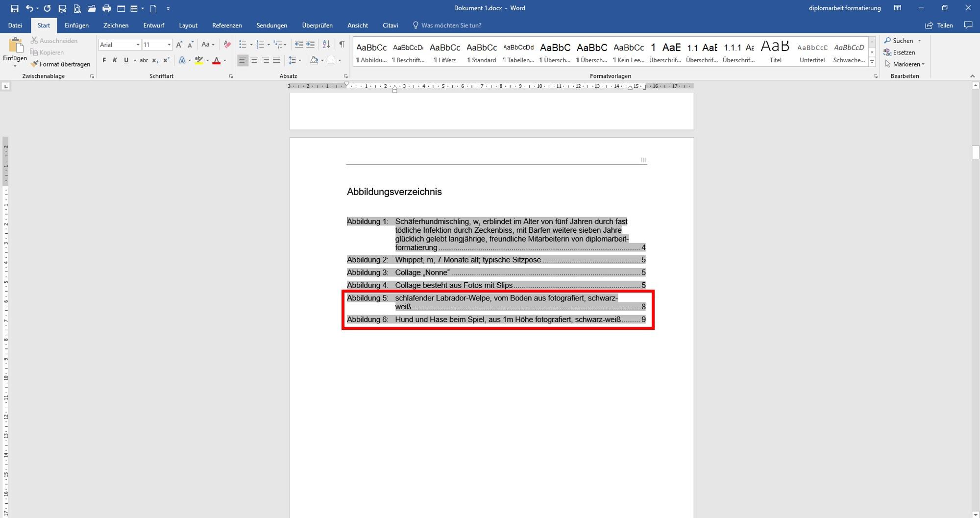This screenshot has height=518, width=980.
Task: Open the font size dropdown showing 11
Action: (169, 45)
